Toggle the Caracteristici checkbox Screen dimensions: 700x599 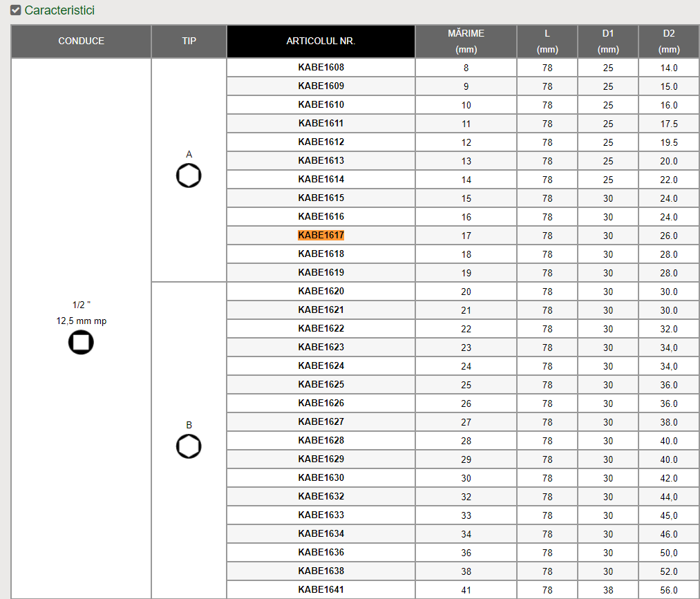15,10
